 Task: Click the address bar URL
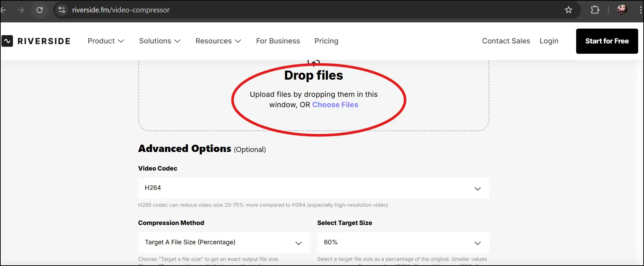coord(121,10)
